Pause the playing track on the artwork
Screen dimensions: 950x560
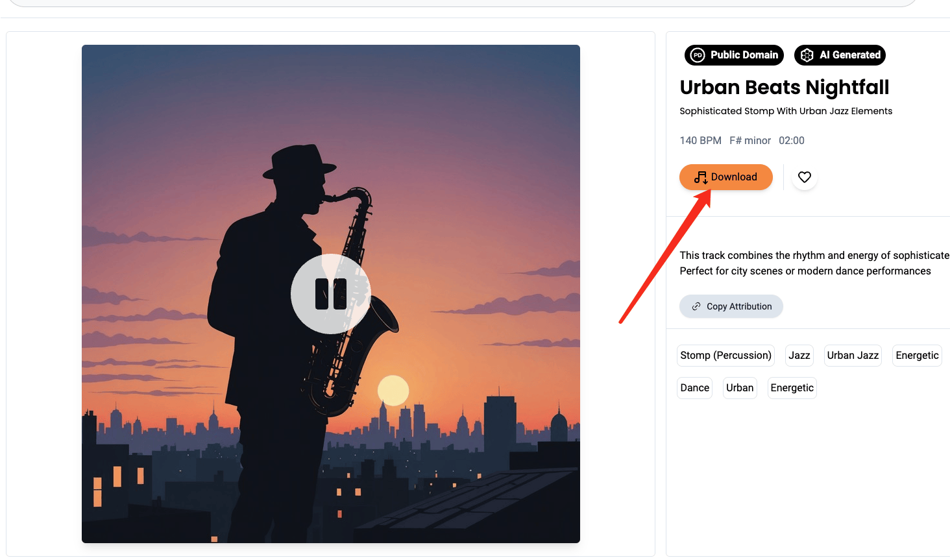coord(331,294)
